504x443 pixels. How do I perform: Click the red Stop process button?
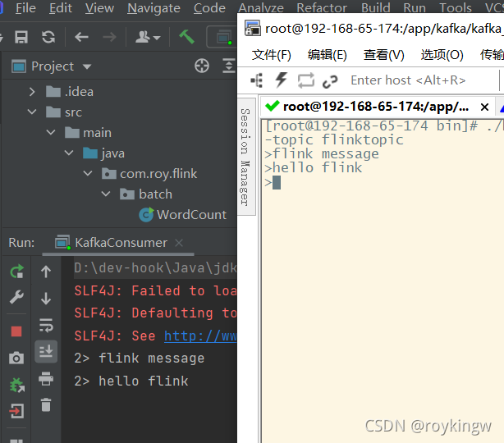(16, 331)
